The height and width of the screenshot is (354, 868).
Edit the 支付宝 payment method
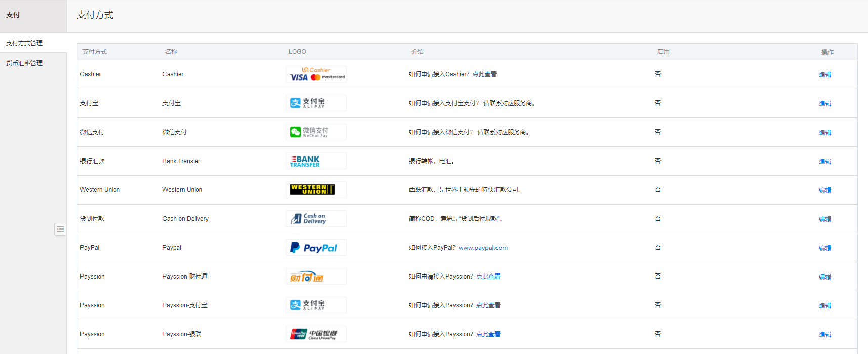pyautogui.click(x=825, y=104)
